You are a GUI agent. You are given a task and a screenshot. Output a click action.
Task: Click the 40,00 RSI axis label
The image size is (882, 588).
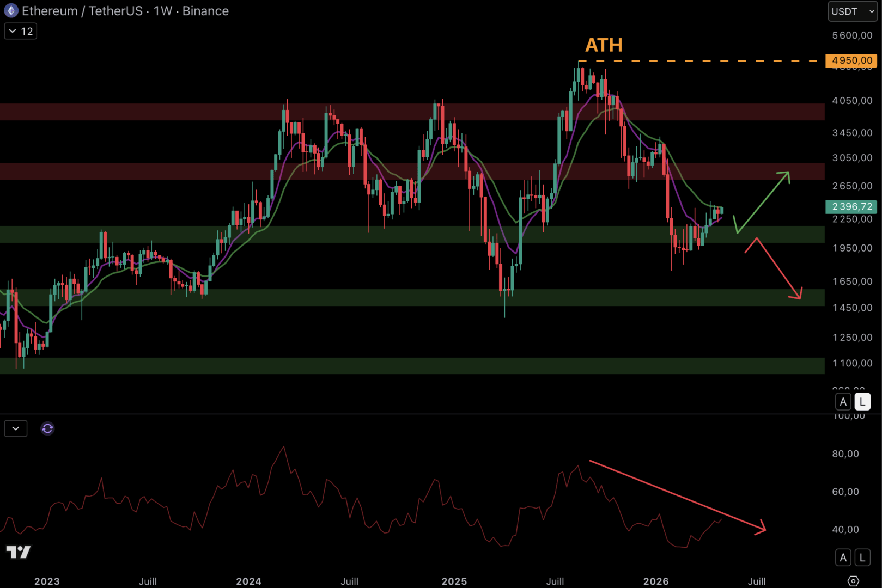pos(845,529)
